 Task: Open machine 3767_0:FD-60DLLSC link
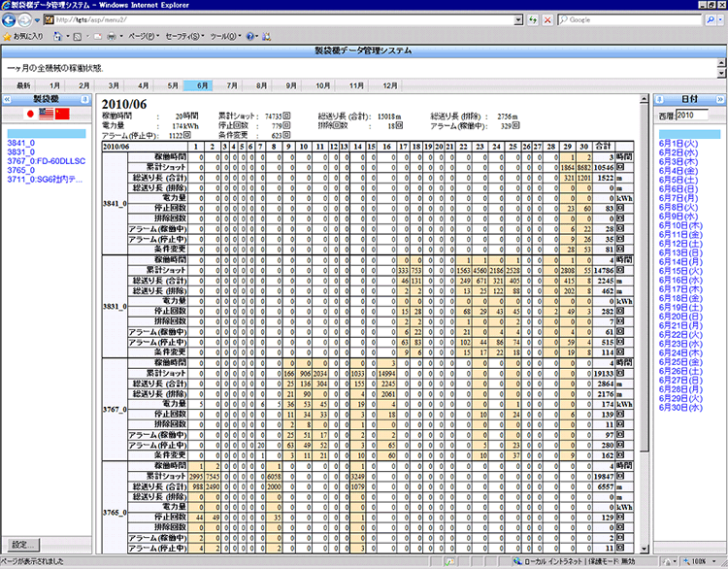click(x=45, y=161)
